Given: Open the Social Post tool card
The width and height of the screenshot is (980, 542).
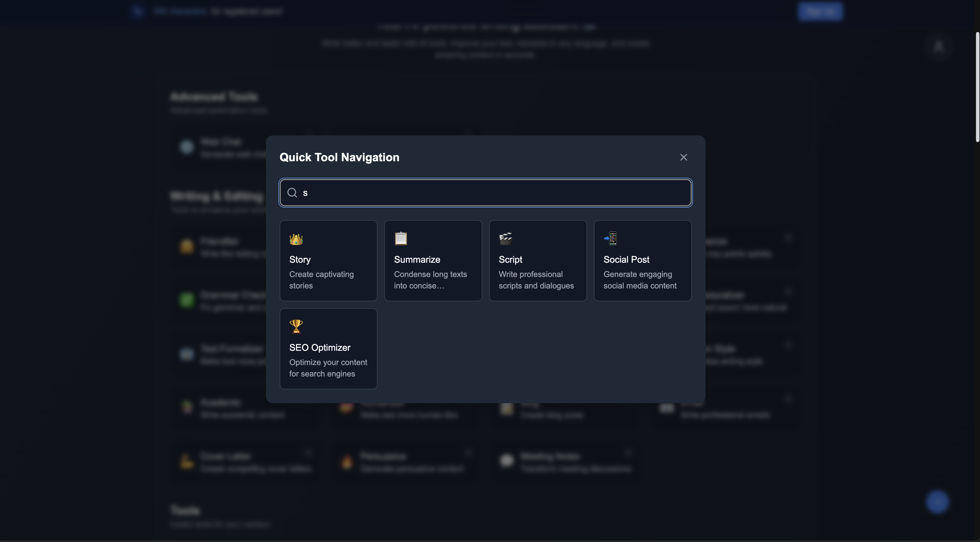Looking at the screenshot, I should [x=642, y=261].
